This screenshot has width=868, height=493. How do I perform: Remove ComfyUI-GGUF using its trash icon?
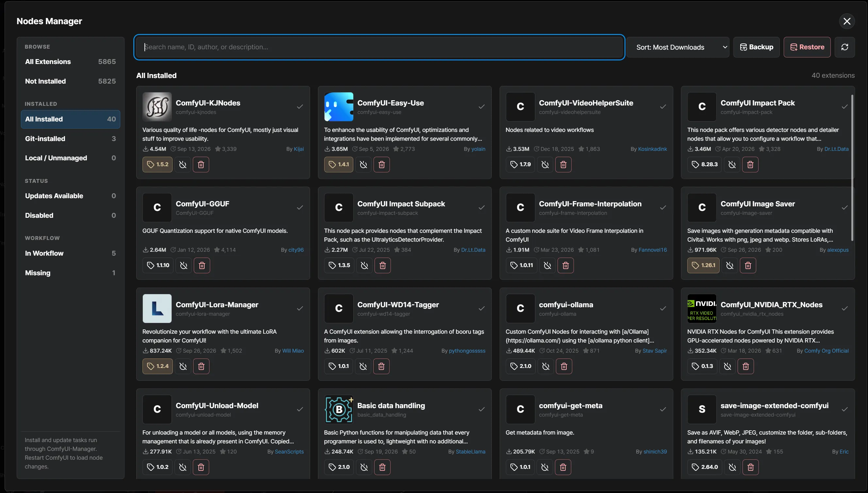coord(202,265)
